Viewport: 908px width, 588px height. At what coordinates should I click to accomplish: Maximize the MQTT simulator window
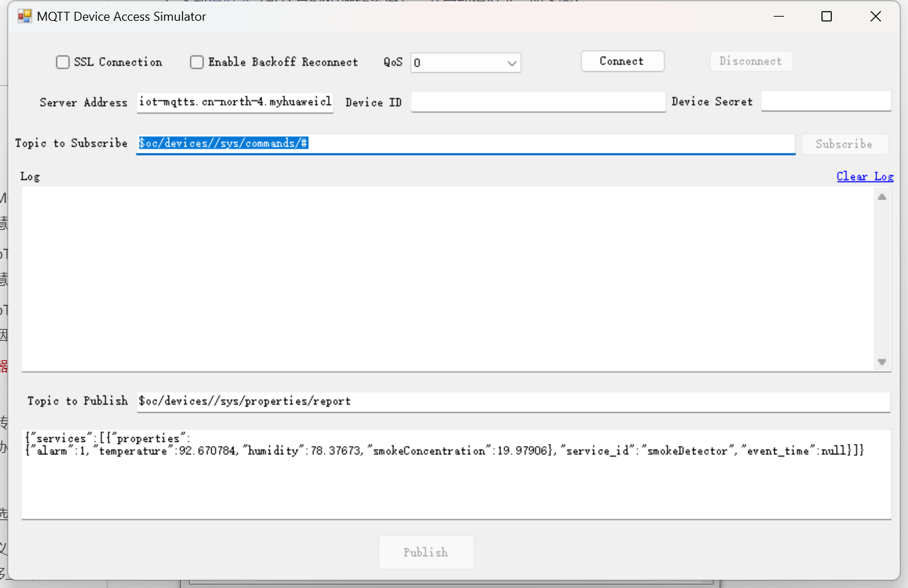point(826,17)
